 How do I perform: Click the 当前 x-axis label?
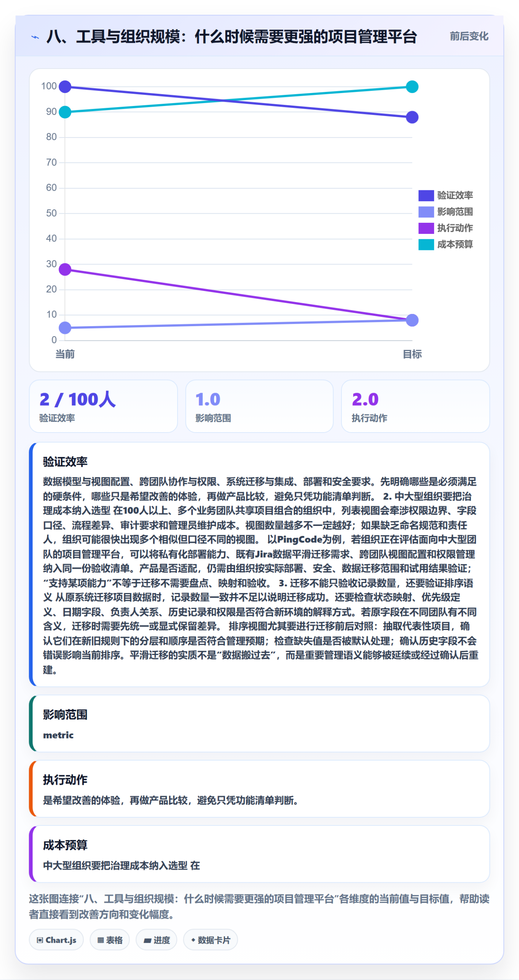coord(65,354)
